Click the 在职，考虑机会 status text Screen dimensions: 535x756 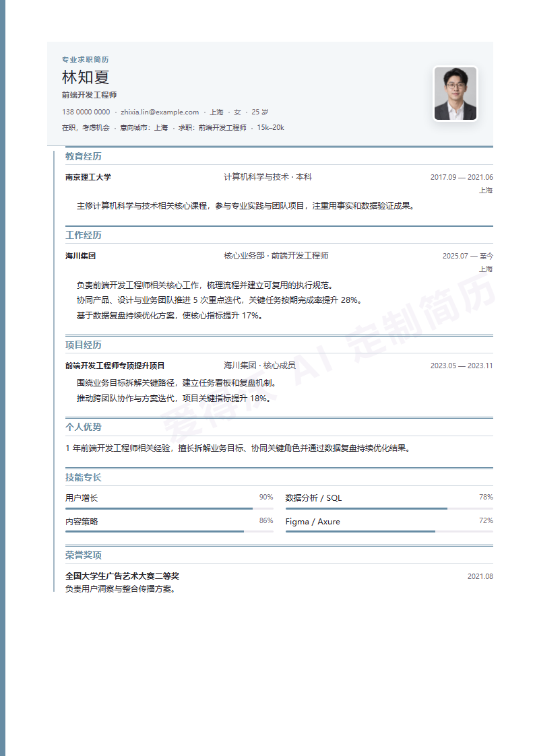click(86, 127)
